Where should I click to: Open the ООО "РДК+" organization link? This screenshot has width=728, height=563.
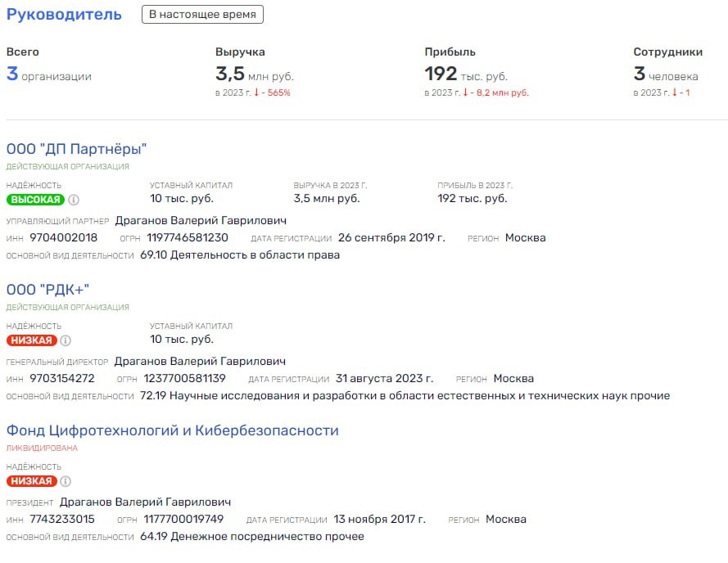point(47,290)
